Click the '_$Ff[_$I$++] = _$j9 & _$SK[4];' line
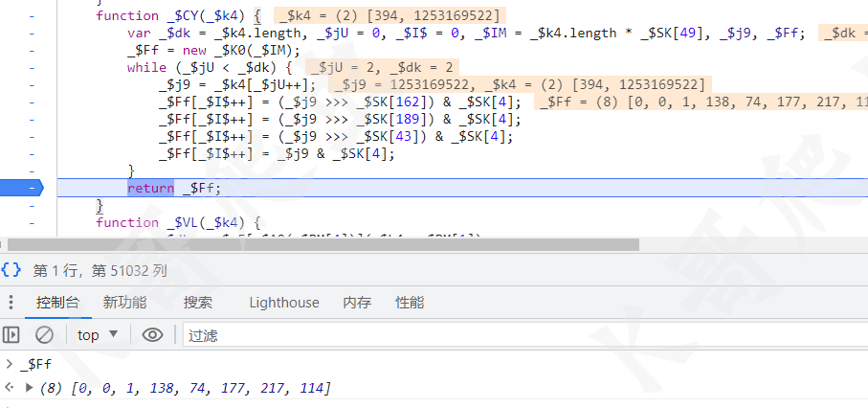This screenshot has height=408, width=868. click(277, 154)
